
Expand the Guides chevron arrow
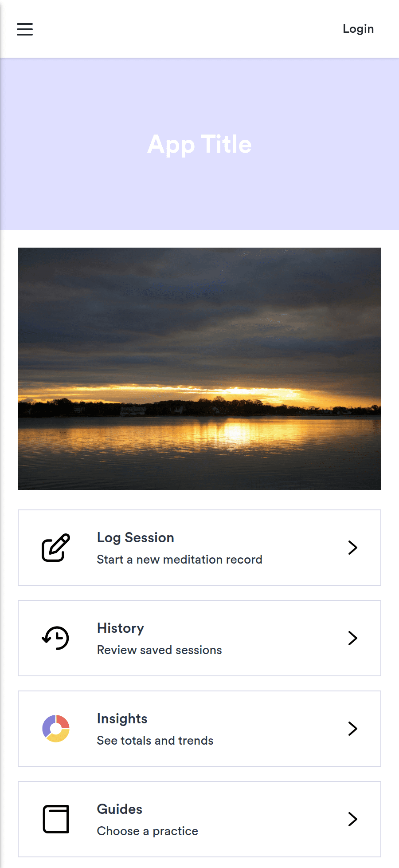pyautogui.click(x=353, y=819)
